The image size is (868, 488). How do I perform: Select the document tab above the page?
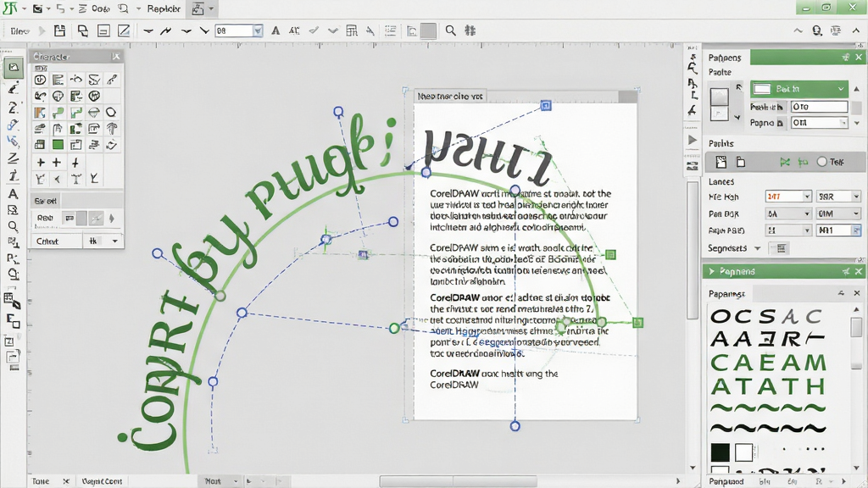[450, 97]
